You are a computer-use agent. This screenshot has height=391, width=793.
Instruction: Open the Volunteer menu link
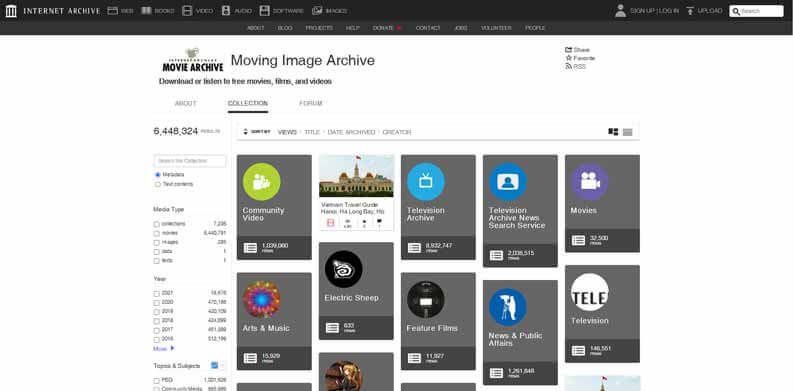[x=496, y=28]
